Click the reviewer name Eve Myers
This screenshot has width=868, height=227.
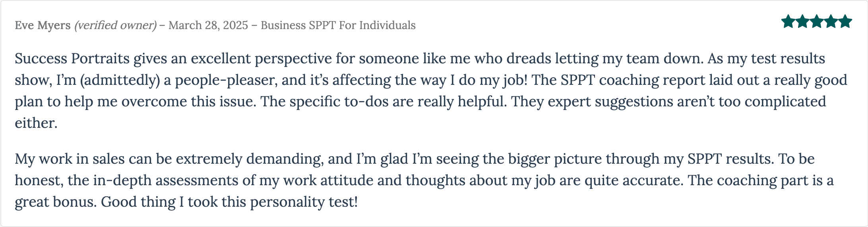click(x=43, y=25)
